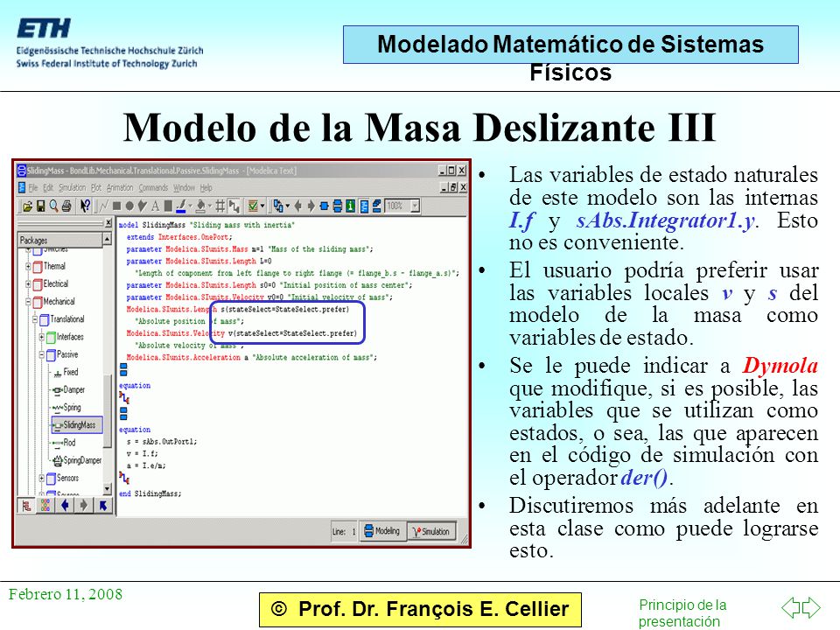Open the 100% zoom combo box
Screen dimensions: 840x630
click(x=402, y=206)
